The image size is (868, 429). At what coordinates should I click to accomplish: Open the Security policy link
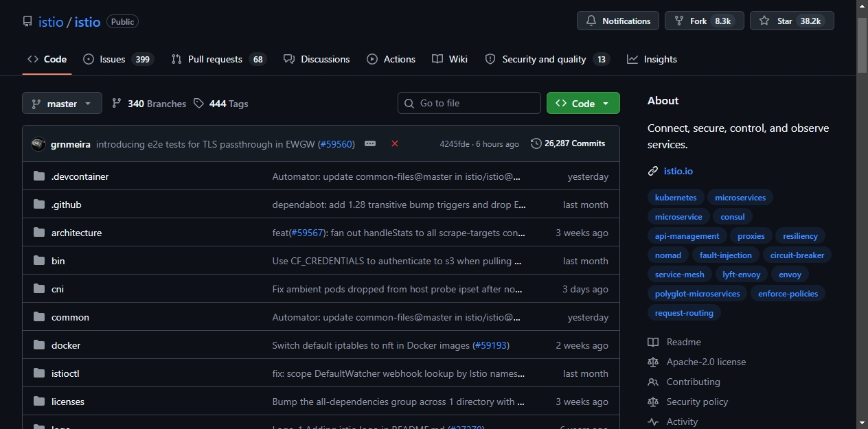[x=697, y=402]
